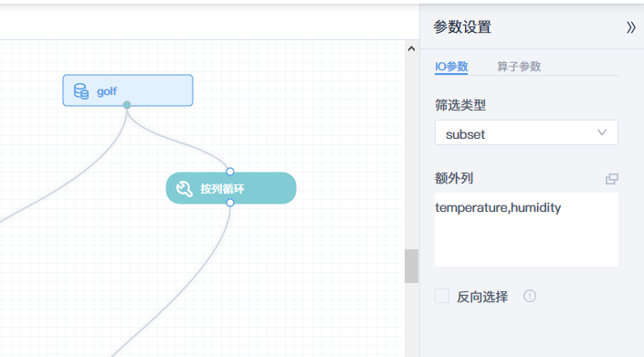The image size is (644, 357).
Task: Open the 额外列 expand editor icon
Action: pyautogui.click(x=611, y=179)
